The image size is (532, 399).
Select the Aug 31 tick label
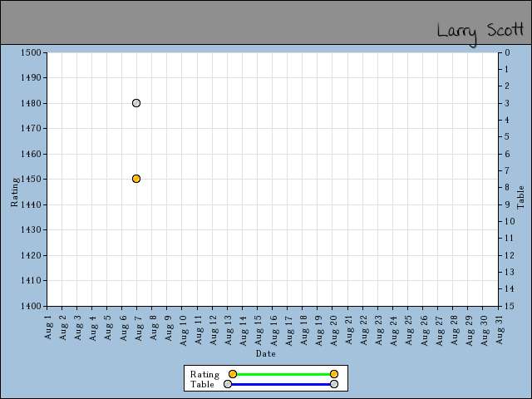(x=500, y=326)
